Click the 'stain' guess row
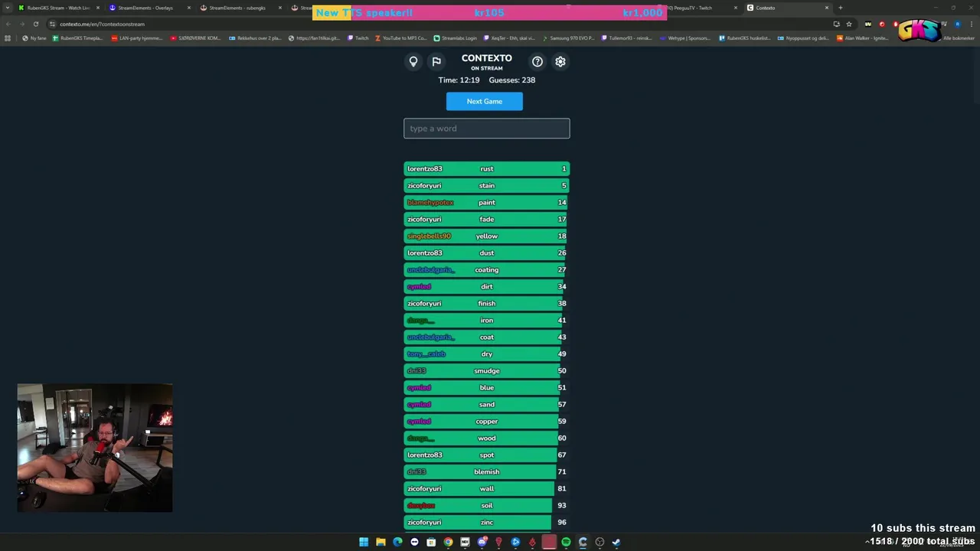 click(487, 185)
